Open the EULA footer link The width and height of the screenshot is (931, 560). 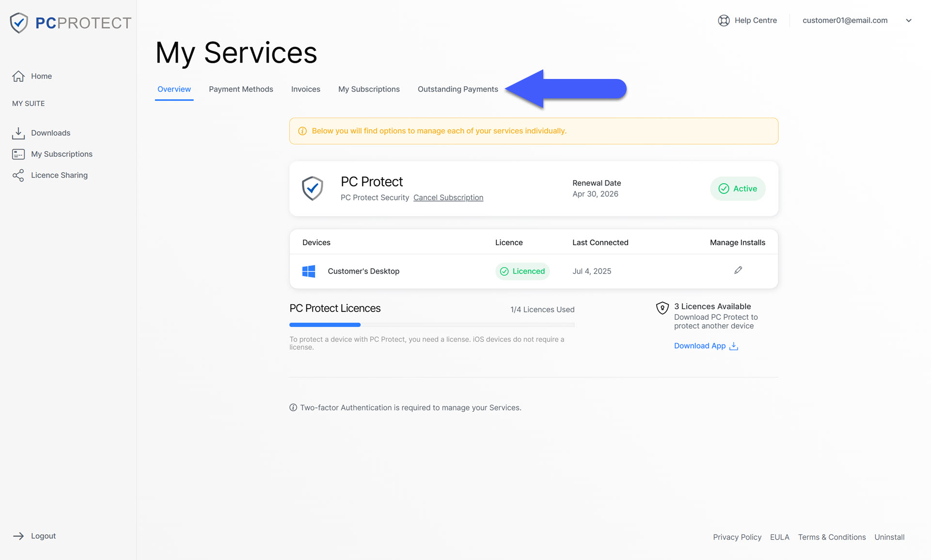[779, 537]
